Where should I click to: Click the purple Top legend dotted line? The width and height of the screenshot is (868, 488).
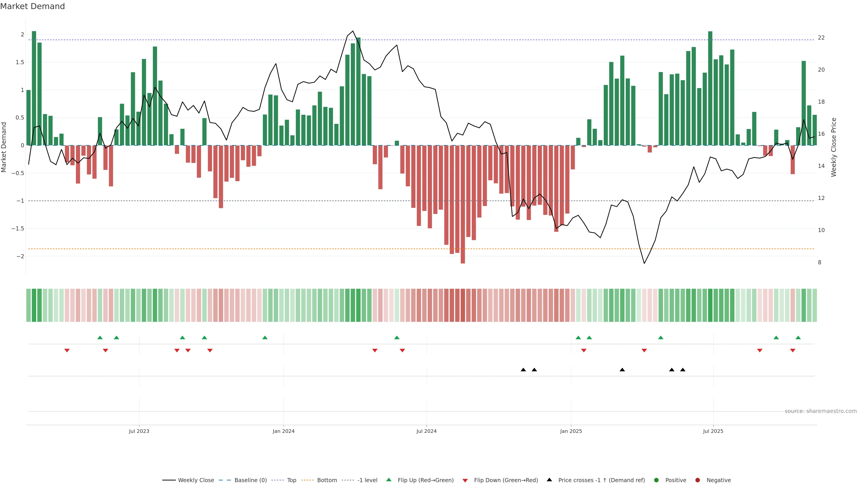278,480
